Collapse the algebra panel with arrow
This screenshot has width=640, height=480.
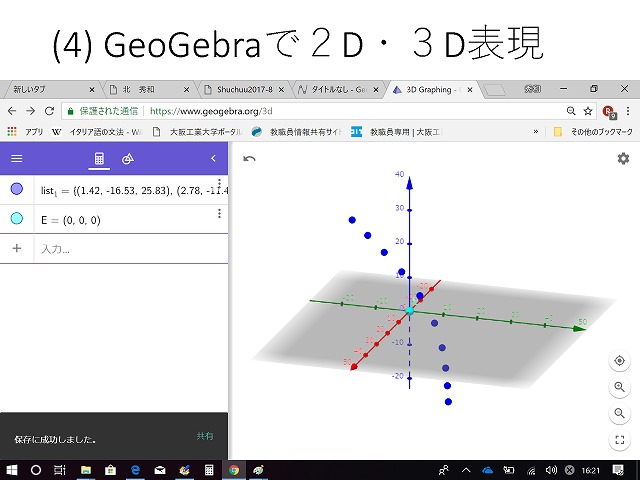pyautogui.click(x=213, y=158)
